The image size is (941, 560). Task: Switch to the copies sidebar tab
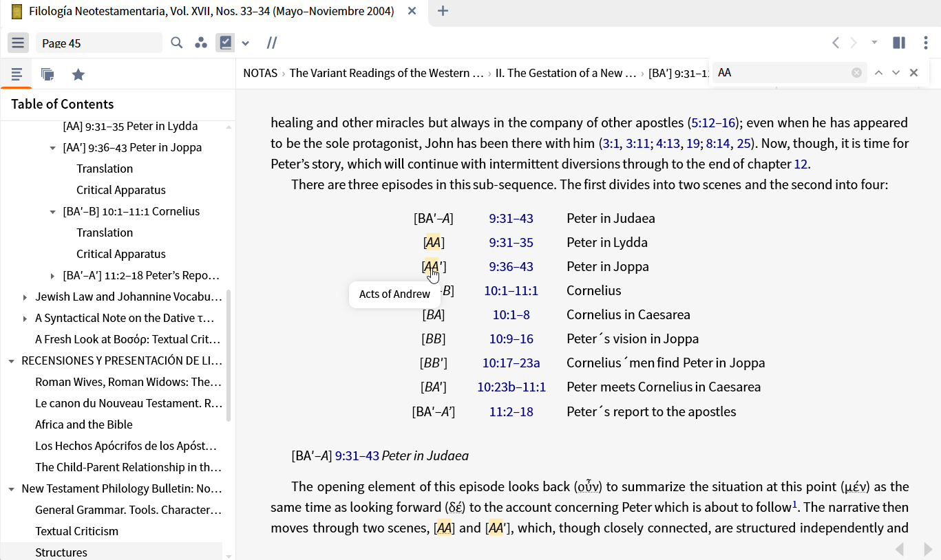point(47,74)
